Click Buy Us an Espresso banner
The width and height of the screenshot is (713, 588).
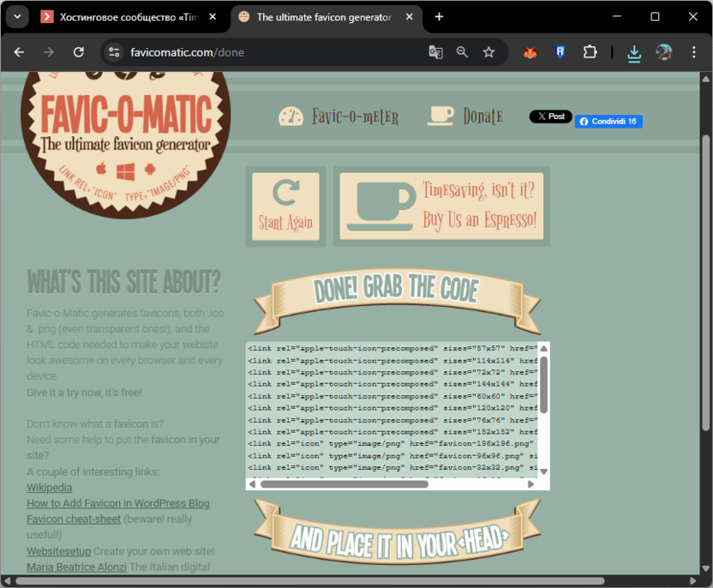coord(441,207)
